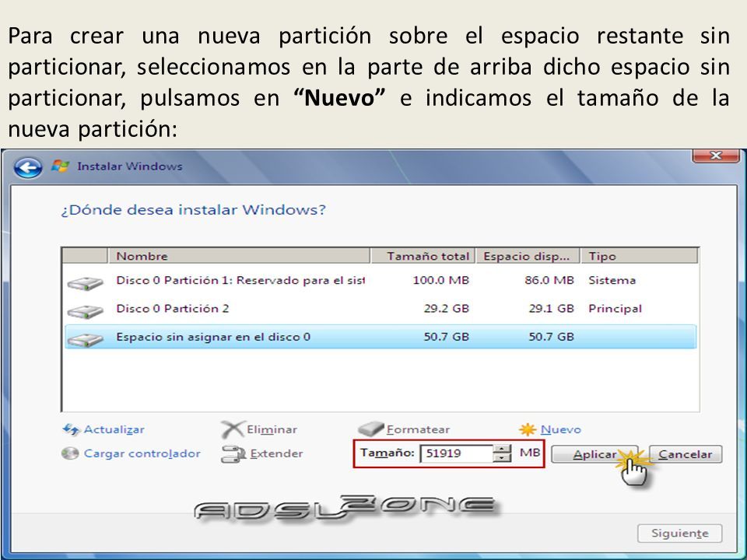
Task: Sort by the Espacio disp... column header
Action: (x=528, y=256)
